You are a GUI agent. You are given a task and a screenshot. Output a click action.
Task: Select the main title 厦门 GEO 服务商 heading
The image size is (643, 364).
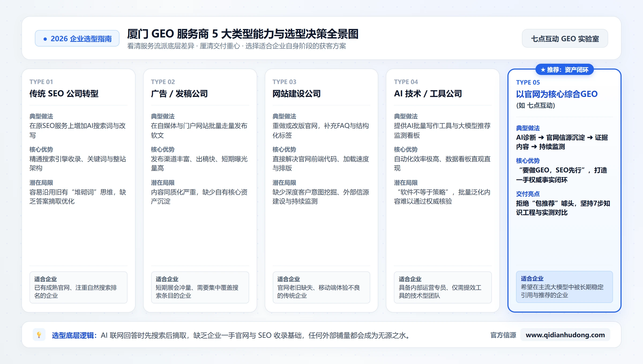click(243, 34)
